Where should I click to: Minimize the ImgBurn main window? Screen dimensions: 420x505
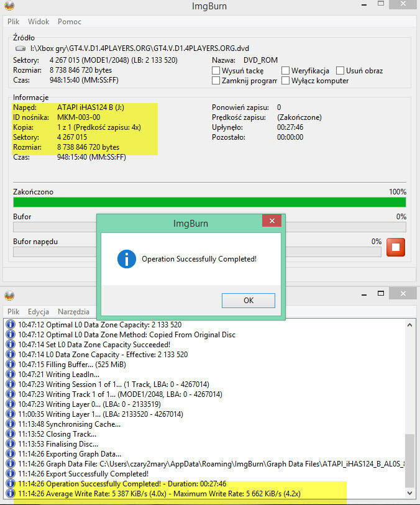pos(364,5)
